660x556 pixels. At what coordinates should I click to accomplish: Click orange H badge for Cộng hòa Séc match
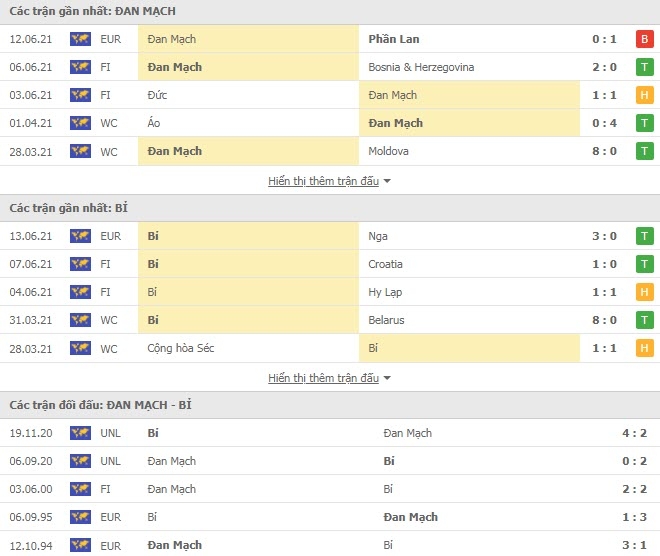[644, 348]
